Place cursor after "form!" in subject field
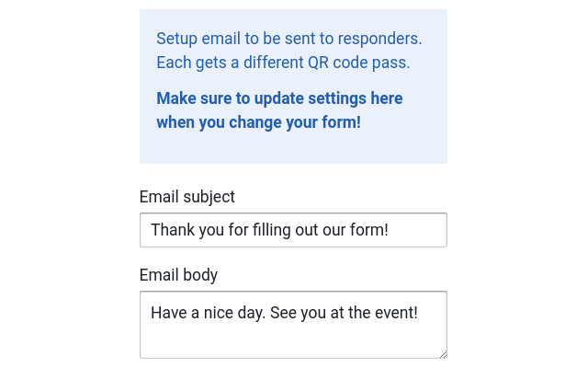588x368 pixels. [389, 230]
